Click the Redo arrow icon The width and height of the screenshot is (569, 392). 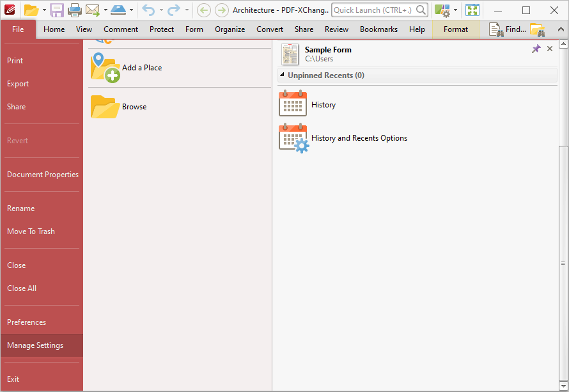click(x=174, y=10)
